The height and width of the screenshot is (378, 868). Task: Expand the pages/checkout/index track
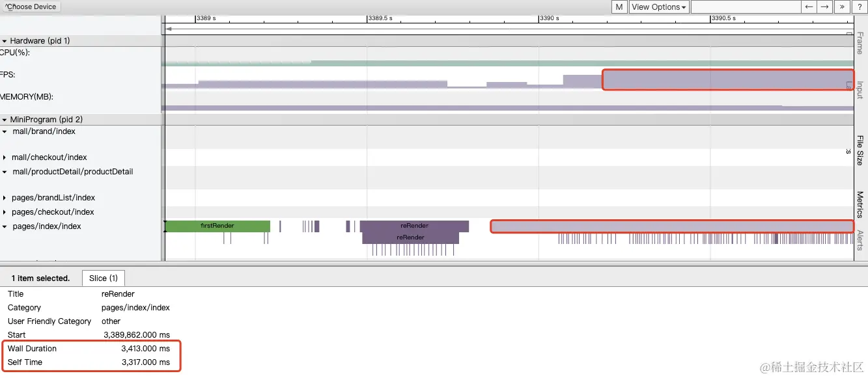click(x=5, y=212)
